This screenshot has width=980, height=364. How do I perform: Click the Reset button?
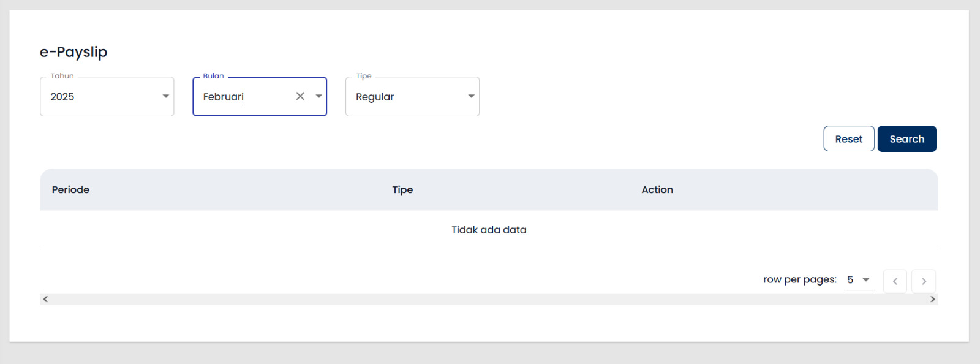pos(848,139)
